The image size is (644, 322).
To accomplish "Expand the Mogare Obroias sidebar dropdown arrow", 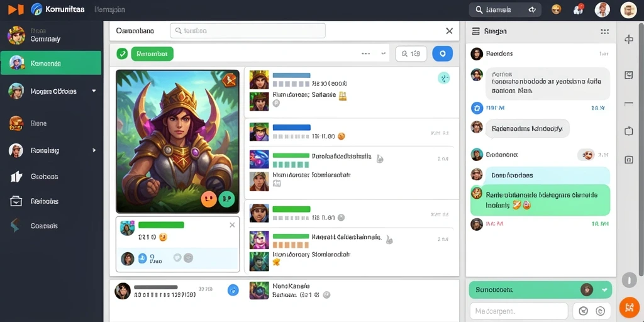I will pyautogui.click(x=94, y=91).
